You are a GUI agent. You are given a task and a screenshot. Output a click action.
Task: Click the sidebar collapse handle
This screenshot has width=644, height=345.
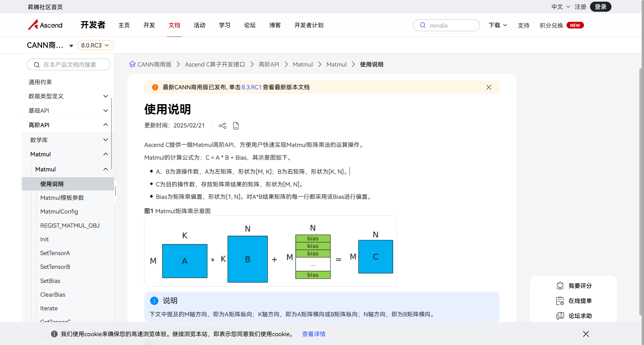tap(115, 191)
